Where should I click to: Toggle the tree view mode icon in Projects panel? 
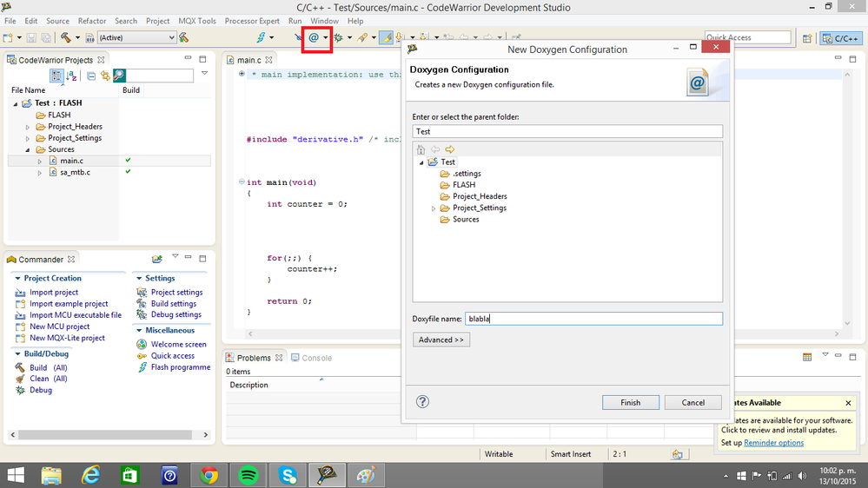[56, 76]
